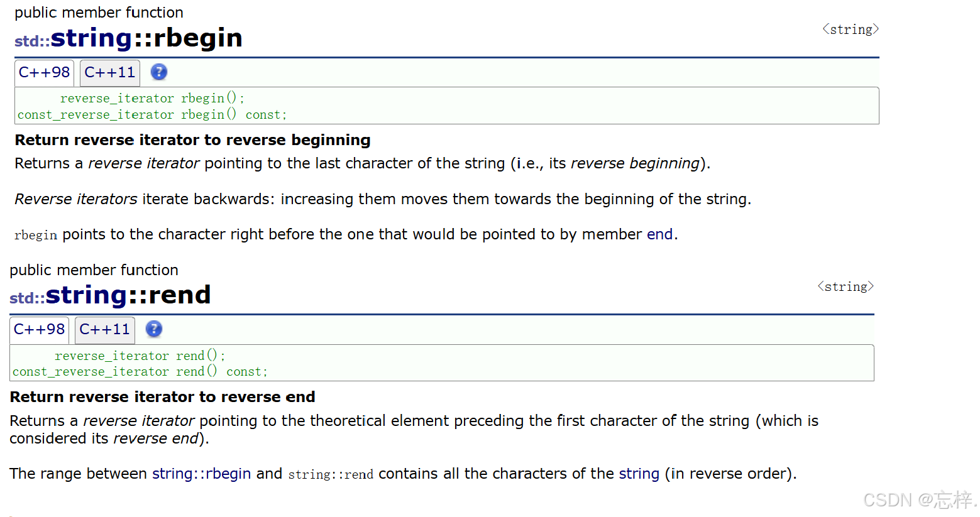
Task: Click the help icon in the rend section
Action: pos(154,329)
